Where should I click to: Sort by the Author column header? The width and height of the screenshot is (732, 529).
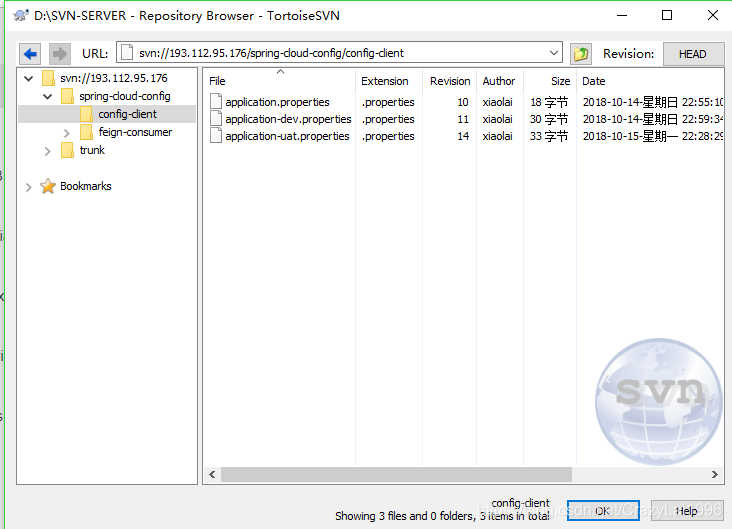500,81
